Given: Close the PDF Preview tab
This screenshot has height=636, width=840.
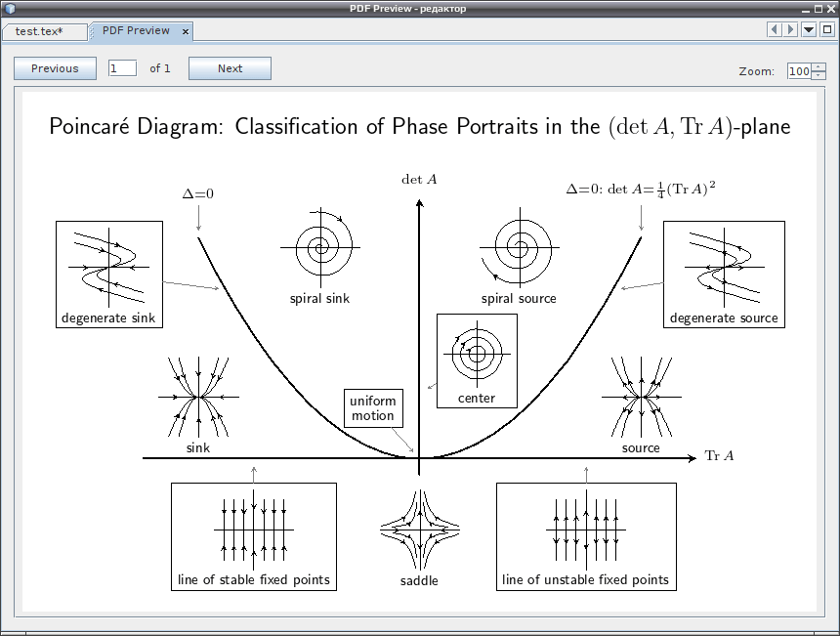Looking at the screenshot, I should (x=186, y=31).
